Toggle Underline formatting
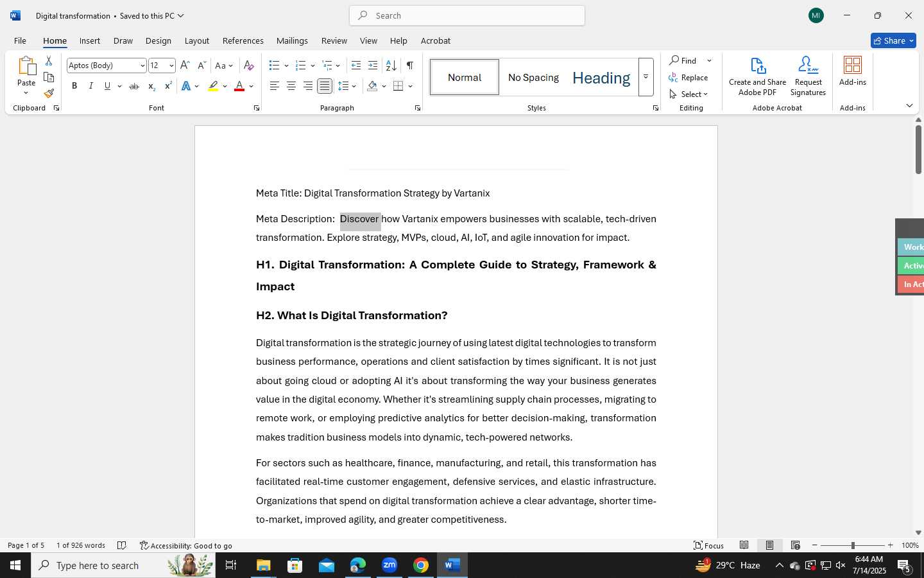924x578 pixels. 108,86
